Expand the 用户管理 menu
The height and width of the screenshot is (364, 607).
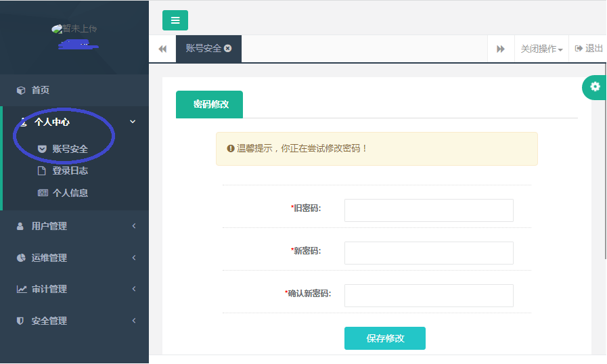click(x=74, y=226)
